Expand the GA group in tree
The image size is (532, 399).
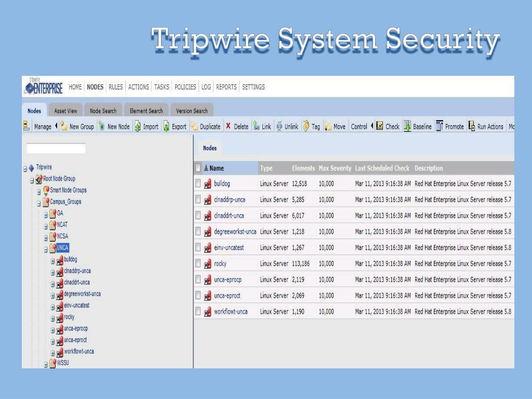pyautogui.click(x=46, y=215)
